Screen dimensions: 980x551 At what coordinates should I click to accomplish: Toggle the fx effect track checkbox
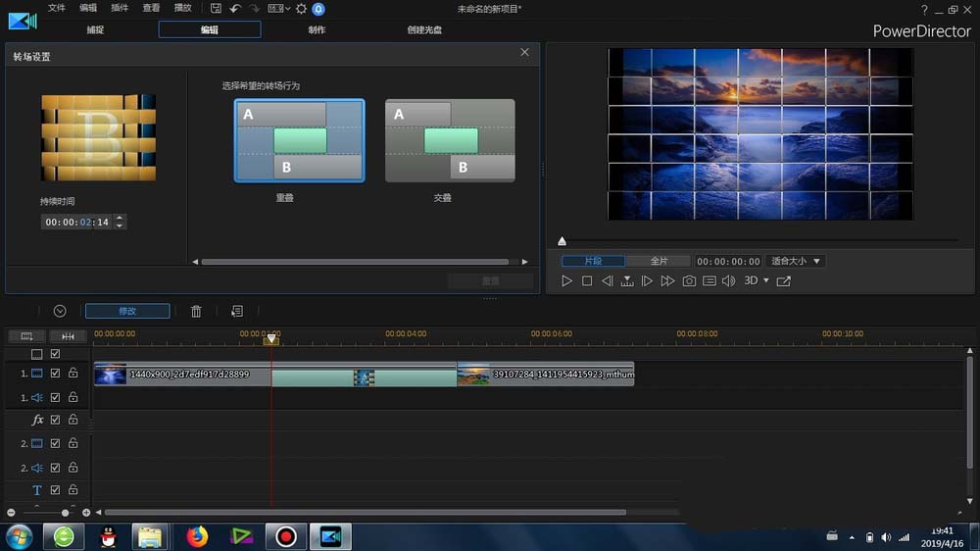[55, 420]
